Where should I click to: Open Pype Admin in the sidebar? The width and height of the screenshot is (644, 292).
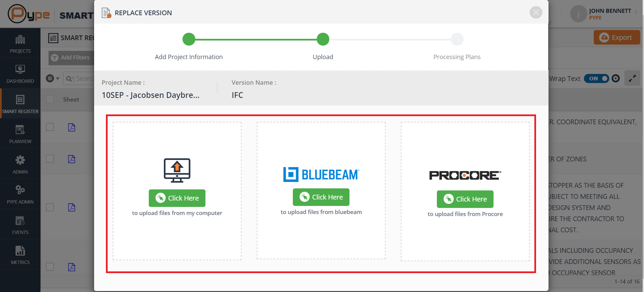coord(20,194)
